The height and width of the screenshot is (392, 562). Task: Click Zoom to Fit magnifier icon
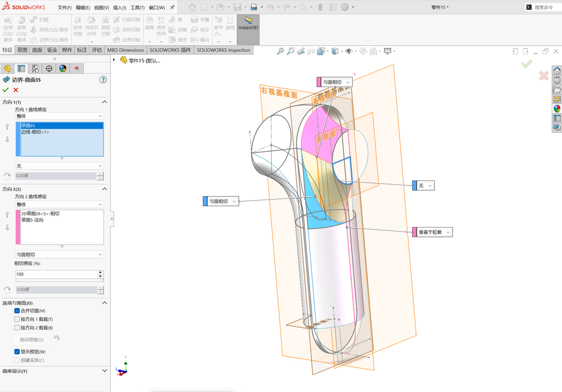(x=280, y=51)
